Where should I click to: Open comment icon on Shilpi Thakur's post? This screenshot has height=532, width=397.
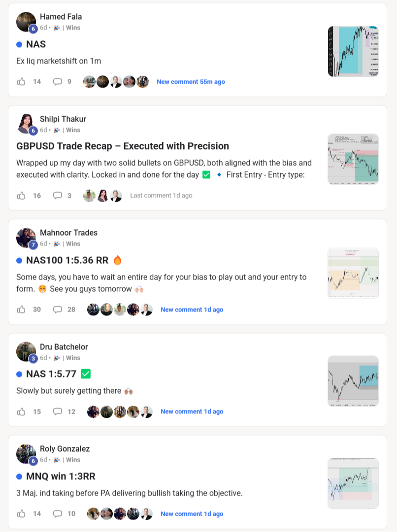pyautogui.click(x=58, y=195)
